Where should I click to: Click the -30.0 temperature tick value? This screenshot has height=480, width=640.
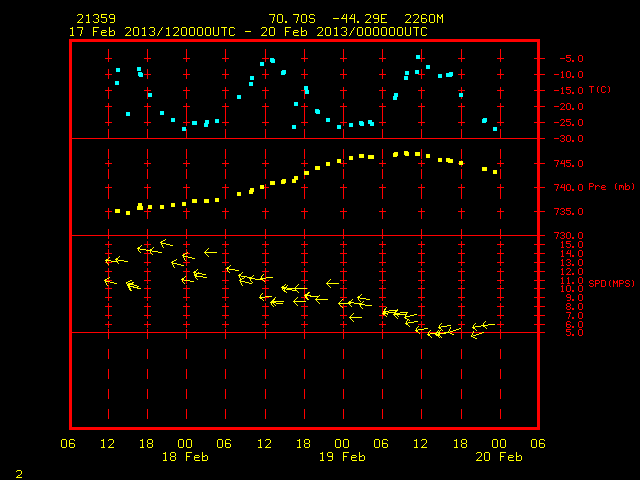[569, 139]
